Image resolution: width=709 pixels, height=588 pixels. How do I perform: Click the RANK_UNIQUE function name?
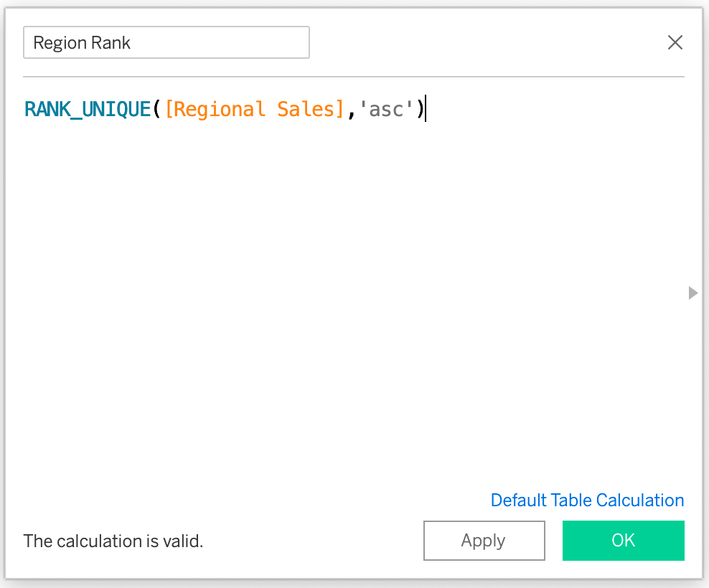[88, 110]
